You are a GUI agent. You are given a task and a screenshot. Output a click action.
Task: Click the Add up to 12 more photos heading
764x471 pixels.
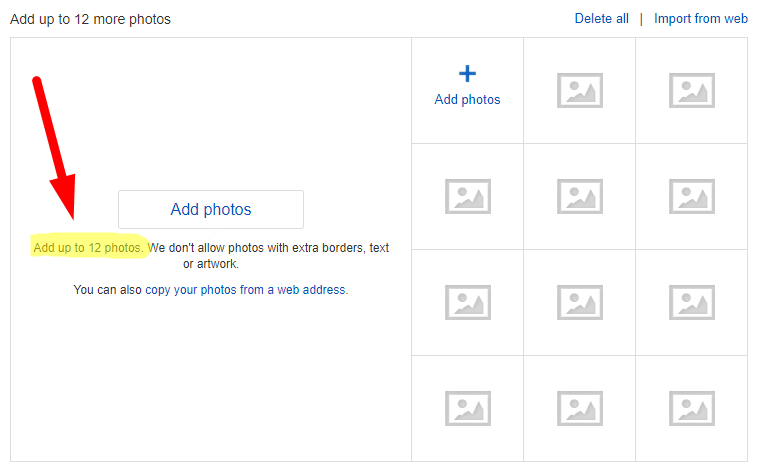(x=91, y=19)
